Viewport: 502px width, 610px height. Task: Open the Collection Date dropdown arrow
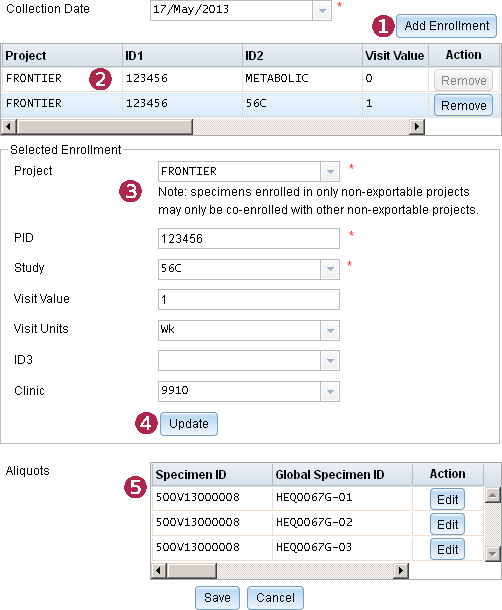coord(322,11)
